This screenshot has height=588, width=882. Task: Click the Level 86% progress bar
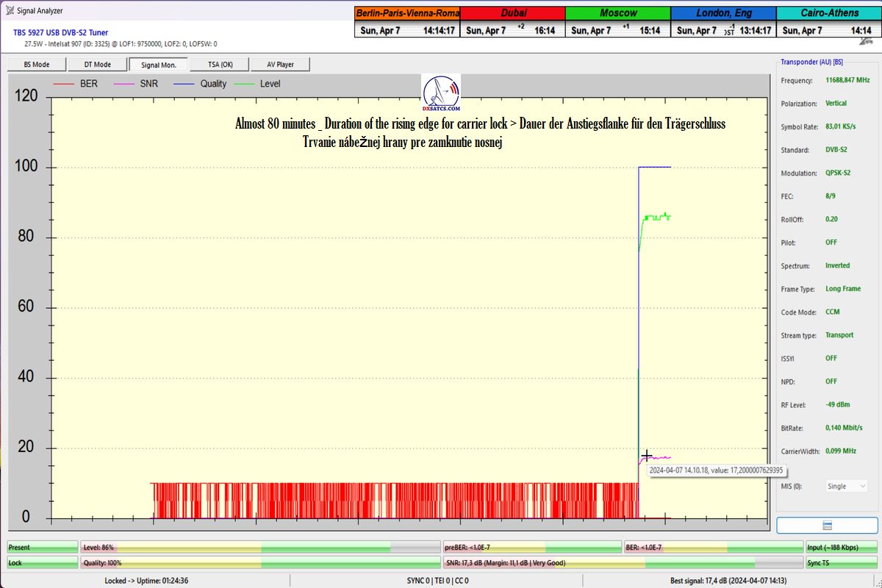(x=261, y=548)
